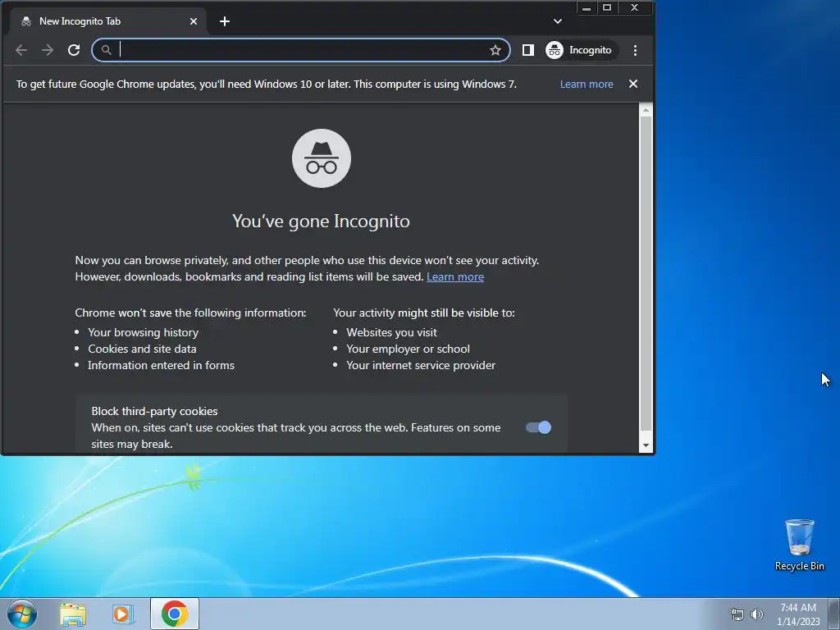Click the 'You've gone Incognito' heading
This screenshot has height=630, width=840.
[x=321, y=221]
